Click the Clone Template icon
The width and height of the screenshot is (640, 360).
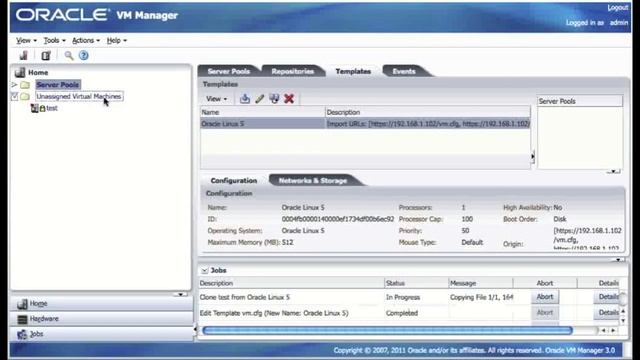274,98
